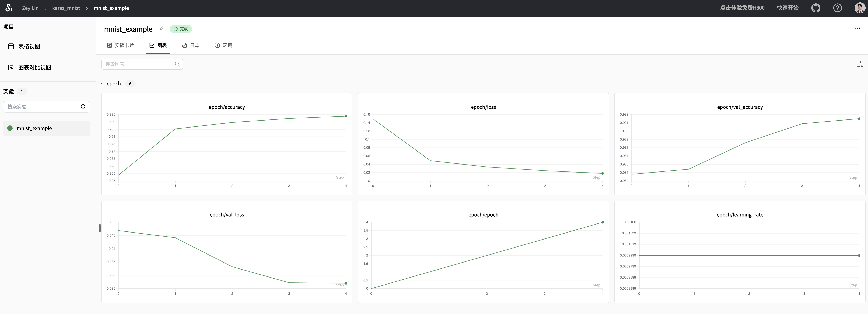The height and width of the screenshot is (314, 868).
Task: Navigate to keras_mnist breadcrumb
Action: [66, 8]
